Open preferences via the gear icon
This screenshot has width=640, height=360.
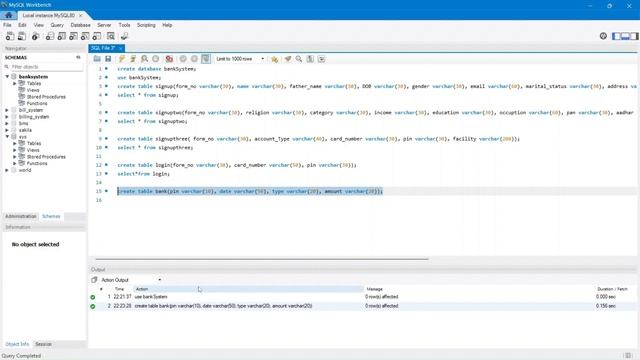pos(603,36)
